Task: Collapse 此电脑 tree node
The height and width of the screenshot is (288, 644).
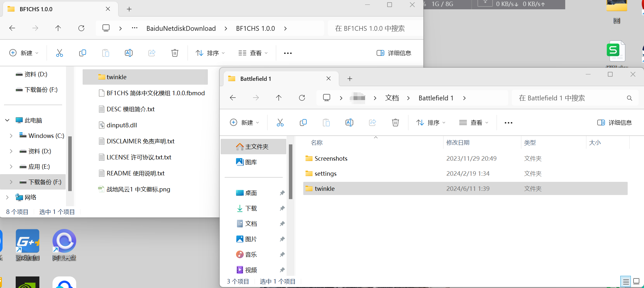Action: [7, 120]
